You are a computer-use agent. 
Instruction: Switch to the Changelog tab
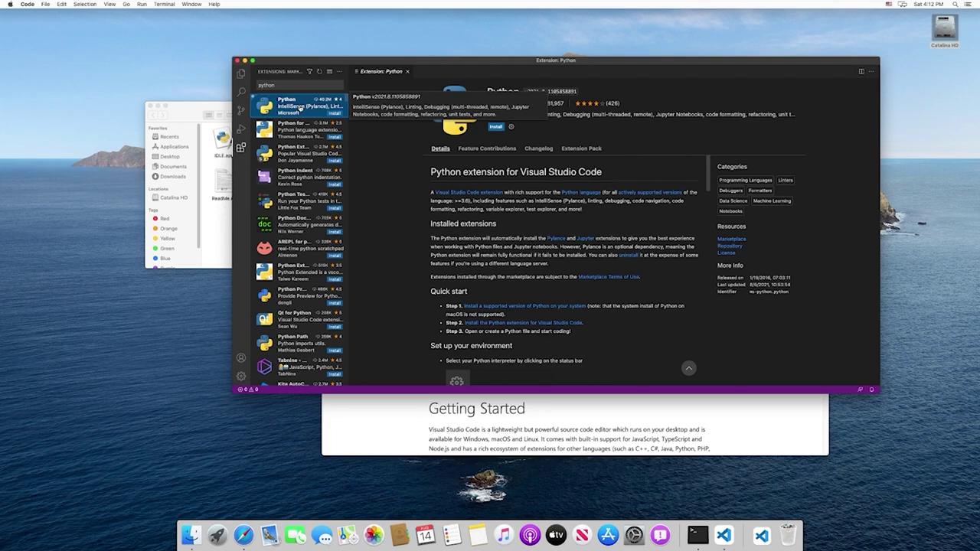pyautogui.click(x=538, y=148)
